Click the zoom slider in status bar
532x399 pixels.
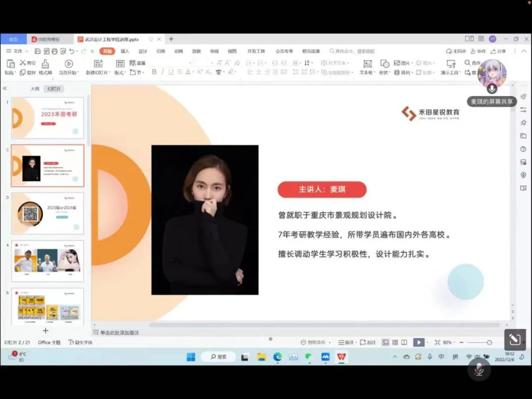[x=489, y=342]
